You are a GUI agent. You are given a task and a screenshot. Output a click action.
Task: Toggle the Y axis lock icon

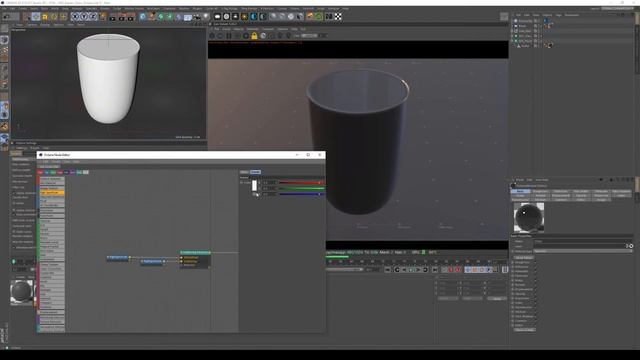coord(84,17)
